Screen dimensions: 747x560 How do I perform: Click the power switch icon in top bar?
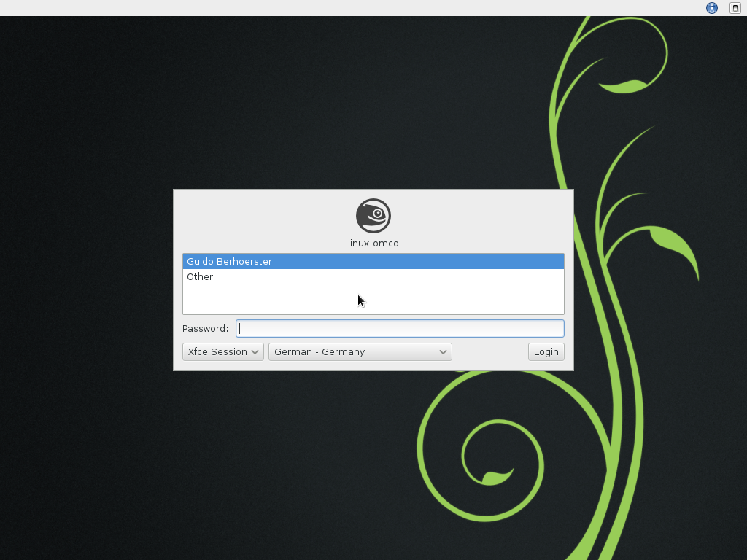pyautogui.click(x=735, y=8)
